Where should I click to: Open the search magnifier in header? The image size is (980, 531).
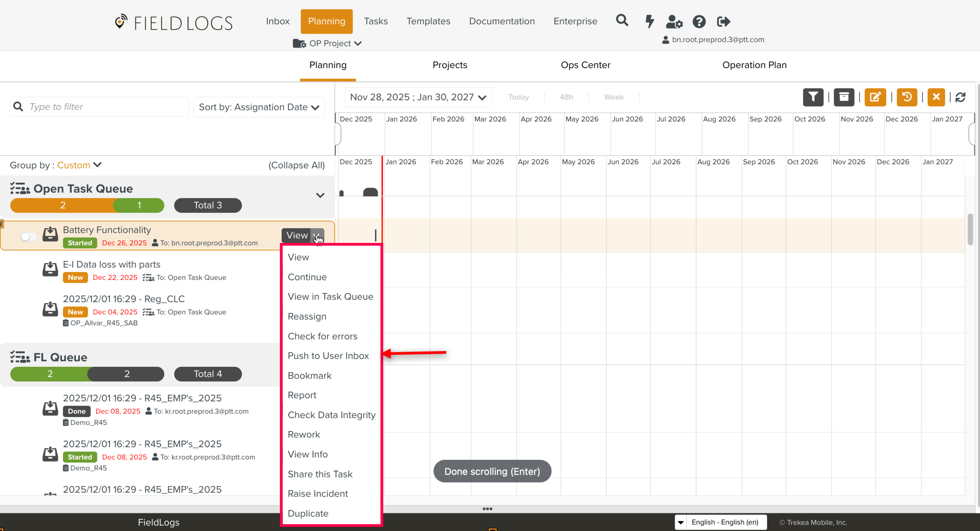coord(622,21)
